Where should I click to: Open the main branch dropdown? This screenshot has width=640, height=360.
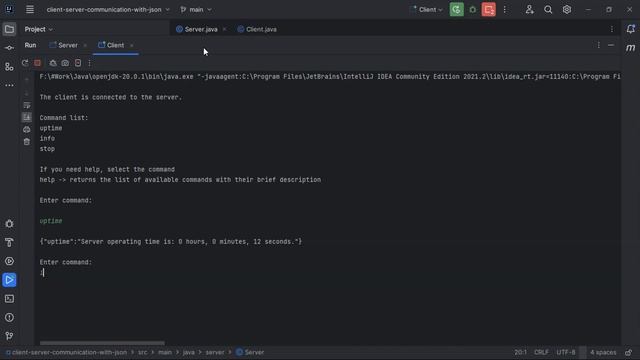pos(196,9)
